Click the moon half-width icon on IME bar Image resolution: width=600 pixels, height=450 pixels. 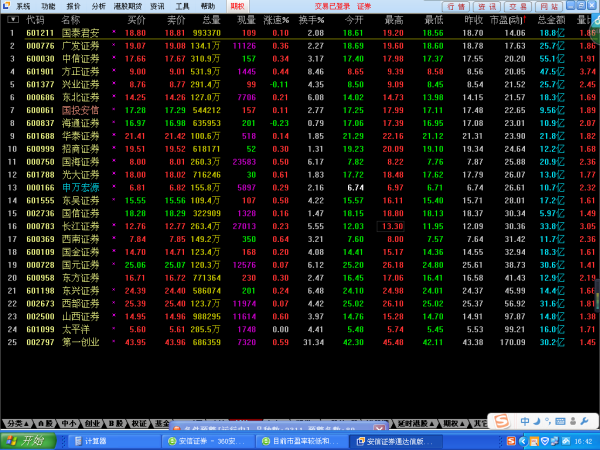(537, 422)
